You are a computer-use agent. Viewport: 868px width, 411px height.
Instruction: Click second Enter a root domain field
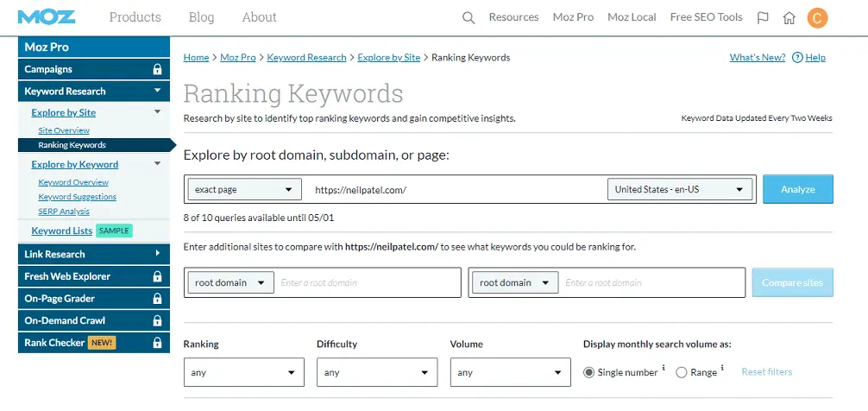pos(652,282)
